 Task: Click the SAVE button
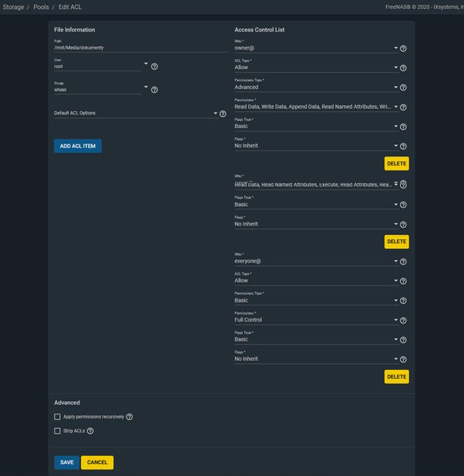pos(67,462)
